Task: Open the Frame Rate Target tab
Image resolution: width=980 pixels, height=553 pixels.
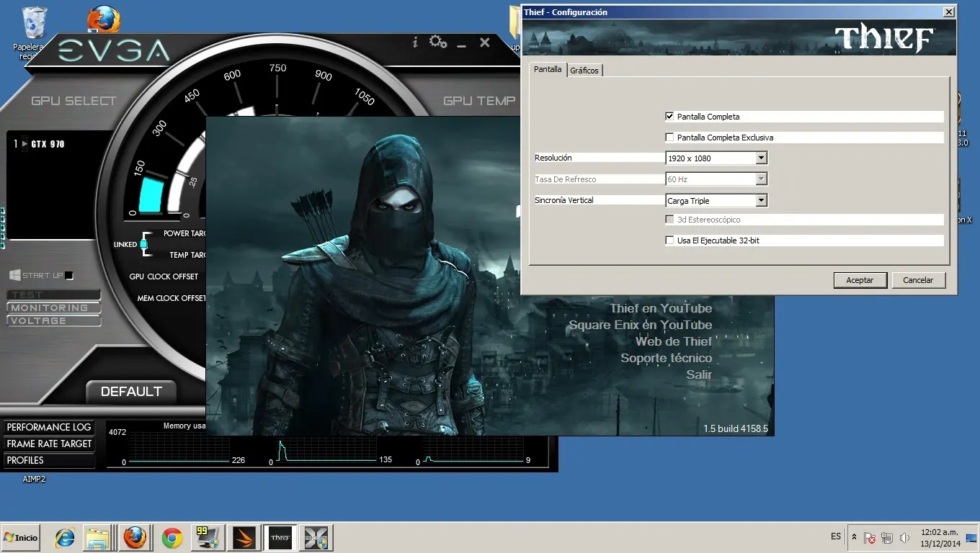Action: [x=49, y=444]
